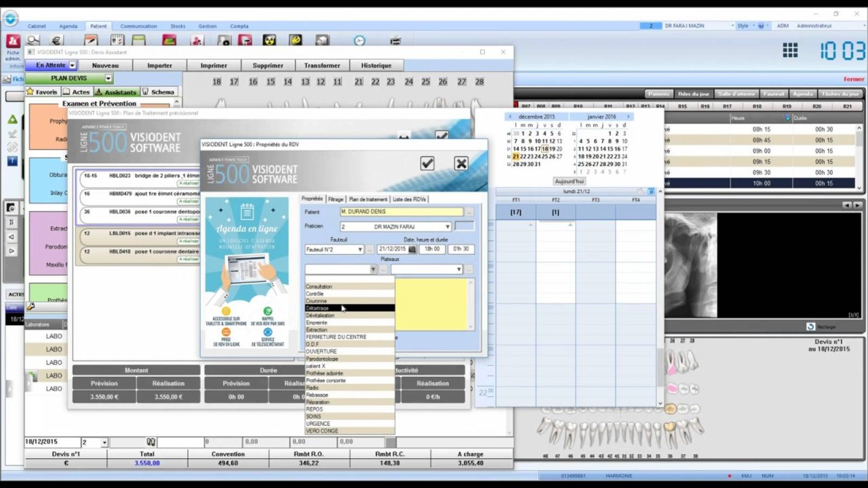
Task: Open the En Attente status dropdown
Action: (72, 65)
